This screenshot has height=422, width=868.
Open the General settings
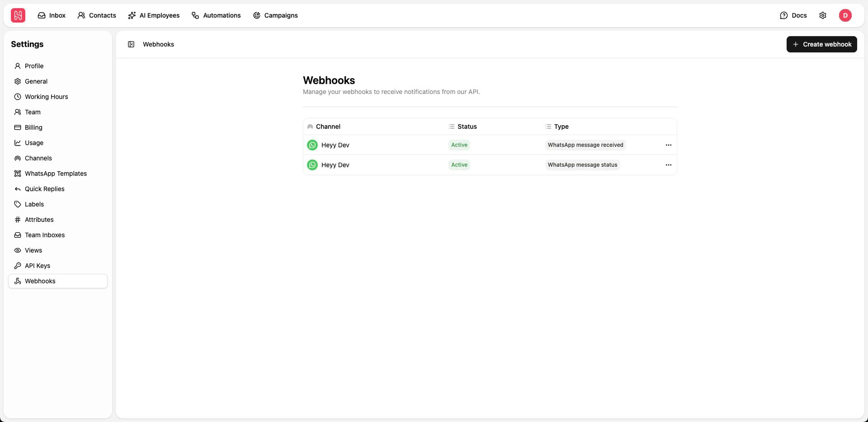coord(58,81)
